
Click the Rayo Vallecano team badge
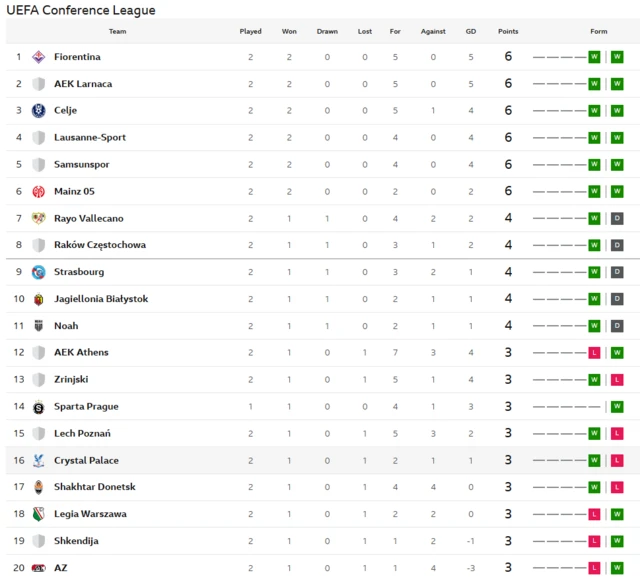[x=39, y=218]
